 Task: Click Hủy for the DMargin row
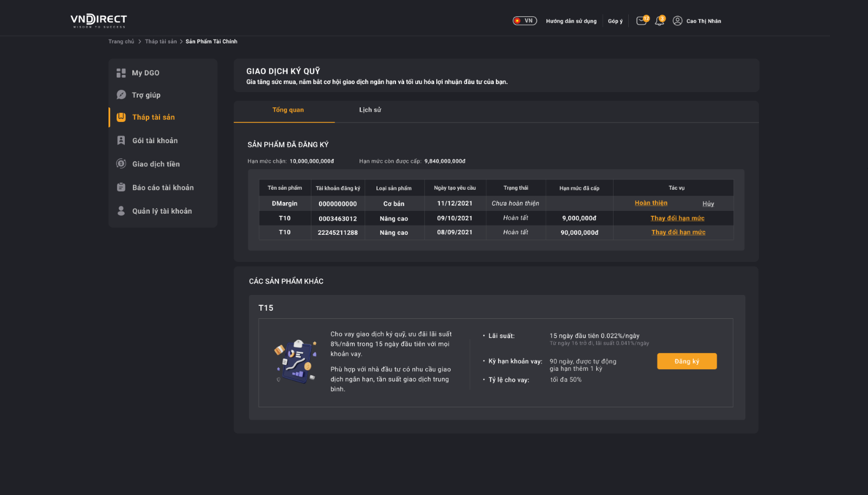[x=708, y=204]
